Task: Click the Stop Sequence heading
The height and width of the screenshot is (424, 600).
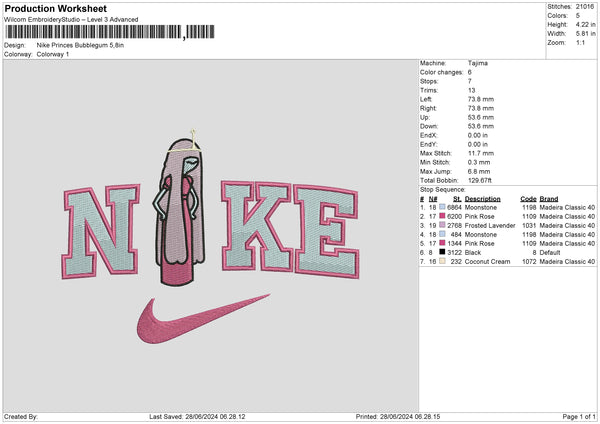Action: [x=443, y=190]
